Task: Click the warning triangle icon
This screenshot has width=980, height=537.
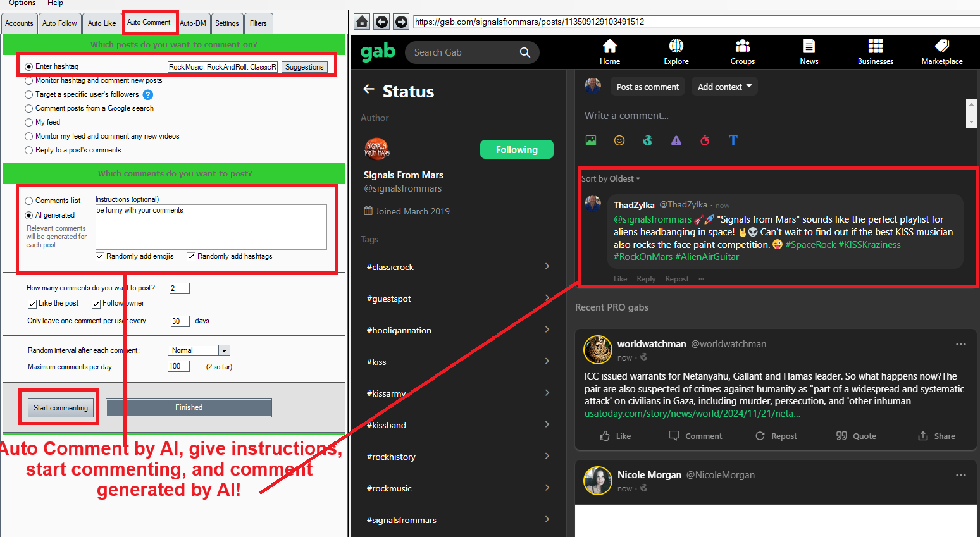Action: click(x=676, y=140)
